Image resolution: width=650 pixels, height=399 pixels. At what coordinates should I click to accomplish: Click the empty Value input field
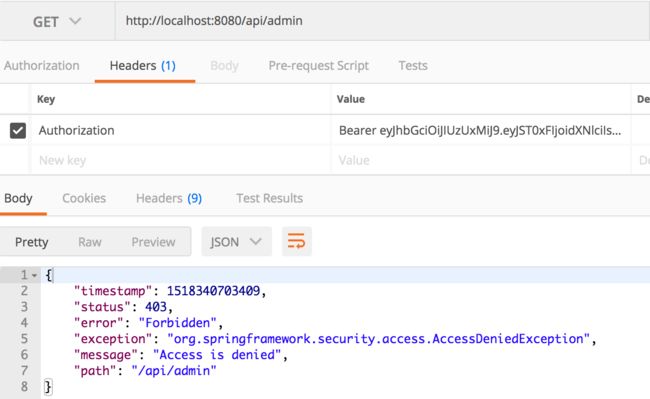click(481, 160)
